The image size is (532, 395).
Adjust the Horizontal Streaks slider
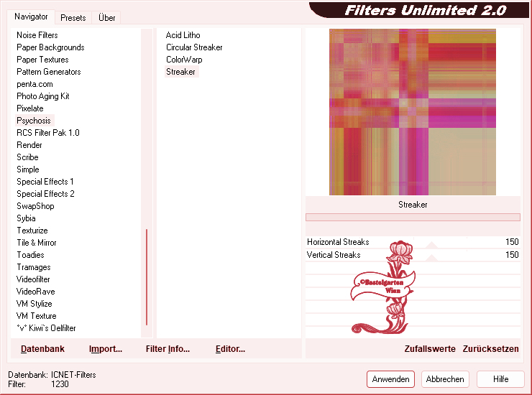pos(431,244)
